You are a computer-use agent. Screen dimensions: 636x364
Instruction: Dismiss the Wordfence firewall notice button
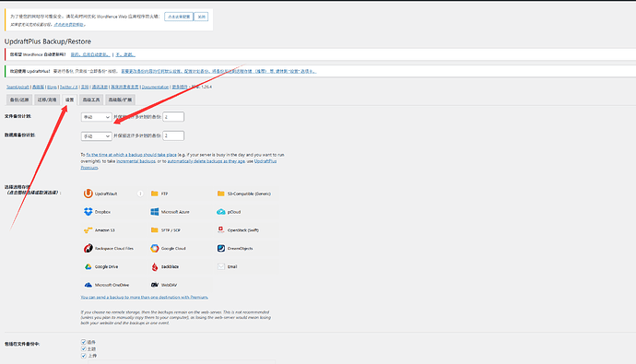[x=201, y=17]
